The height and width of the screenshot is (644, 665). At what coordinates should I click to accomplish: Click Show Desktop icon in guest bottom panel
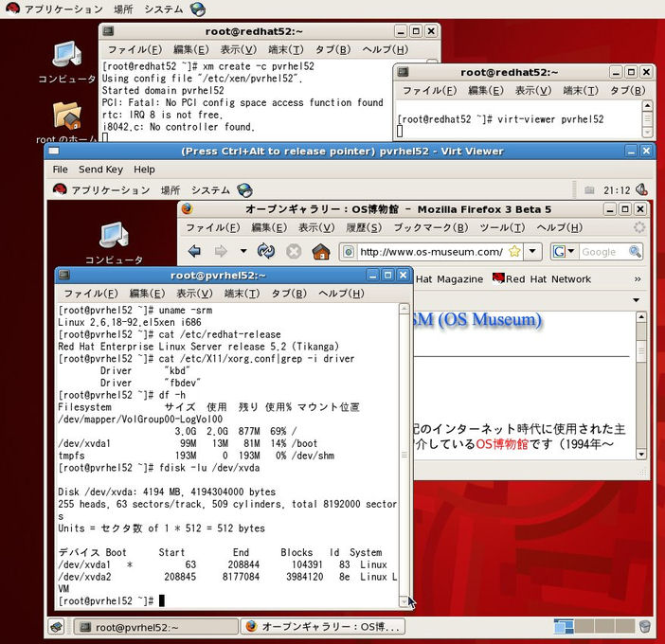57,627
